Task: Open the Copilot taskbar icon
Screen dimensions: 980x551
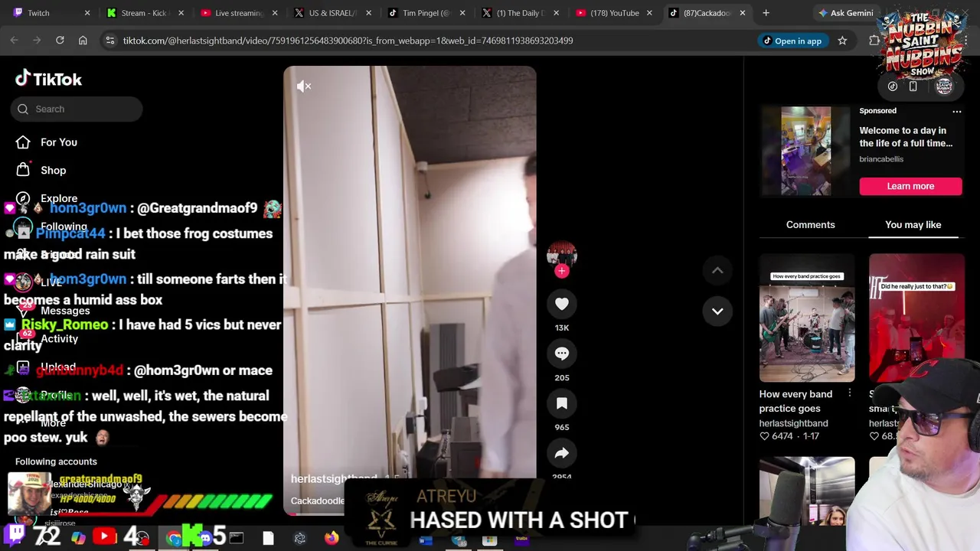Action: point(78,538)
